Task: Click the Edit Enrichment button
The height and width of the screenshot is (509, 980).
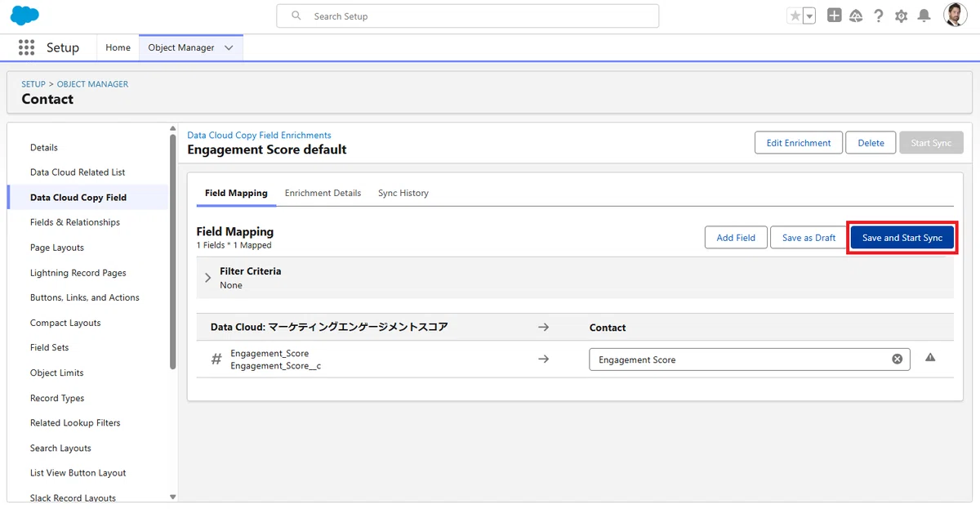Action: pos(799,142)
